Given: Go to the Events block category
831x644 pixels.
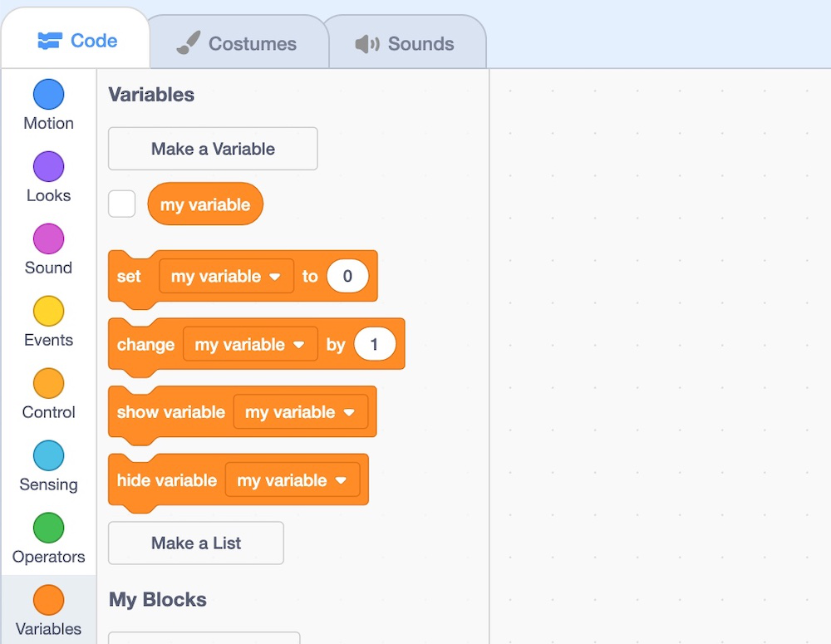Looking at the screenshot, I should 48,312.
